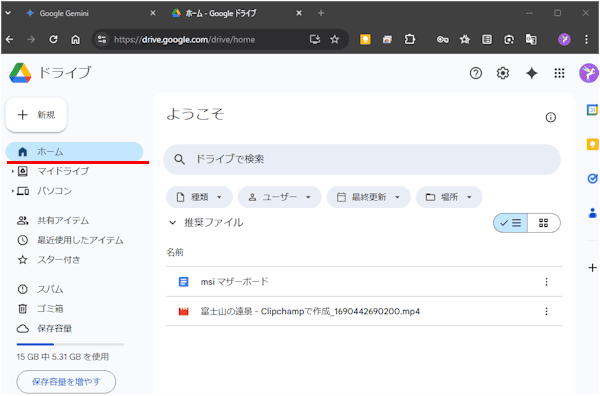The image size is (600, 396).
Task: Open the translate extension icon
Action: click(531, 39)
